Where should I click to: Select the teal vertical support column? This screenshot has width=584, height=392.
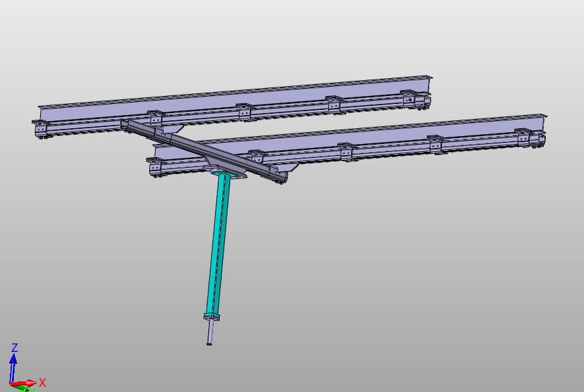[218, 246]
